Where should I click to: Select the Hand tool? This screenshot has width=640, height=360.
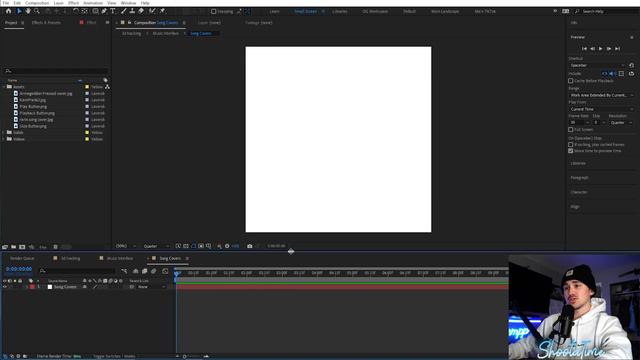click(28, 11)
